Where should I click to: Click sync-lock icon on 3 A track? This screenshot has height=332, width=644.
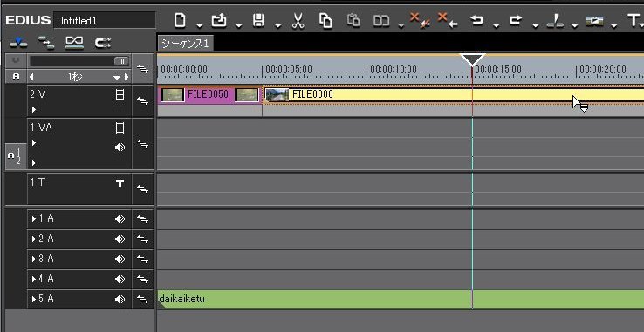(142, 259)
